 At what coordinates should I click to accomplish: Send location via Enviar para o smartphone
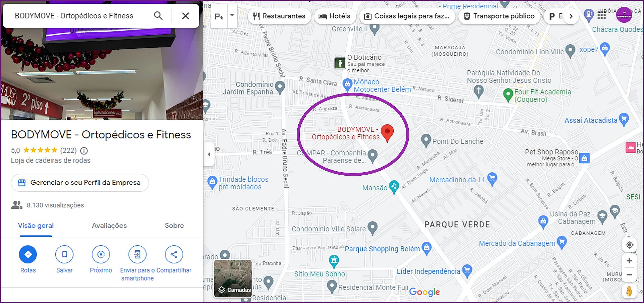click(137, 254)
